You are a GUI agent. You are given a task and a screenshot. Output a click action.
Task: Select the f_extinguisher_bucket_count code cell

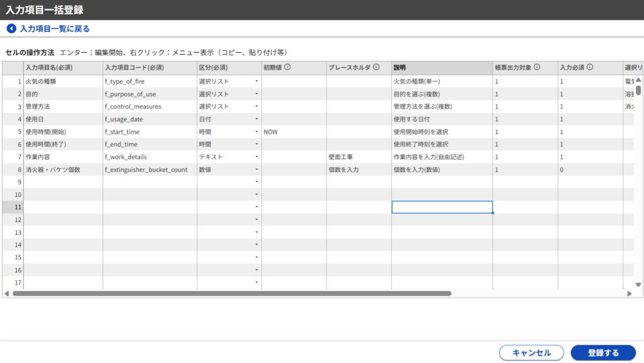point(149,169)
